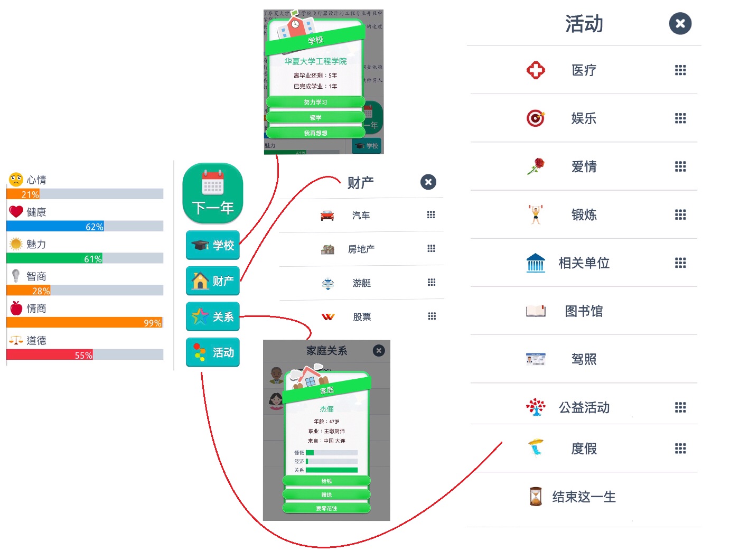
Task: Select the red cross 医疗 icon
Action: (x=536, y=70)
